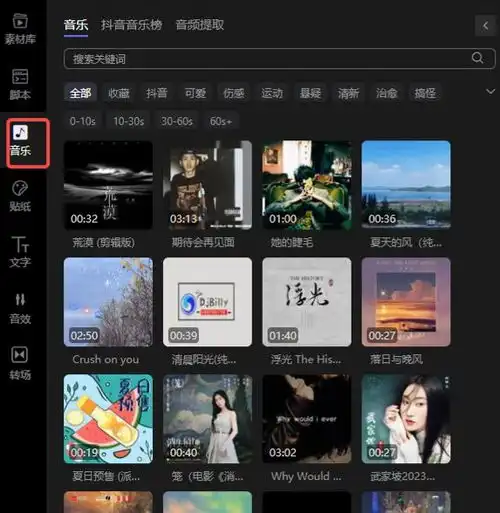Switch to the 抖音音乐榜 tab
This screenshot has height=513, width=500.
click(132, 25)
